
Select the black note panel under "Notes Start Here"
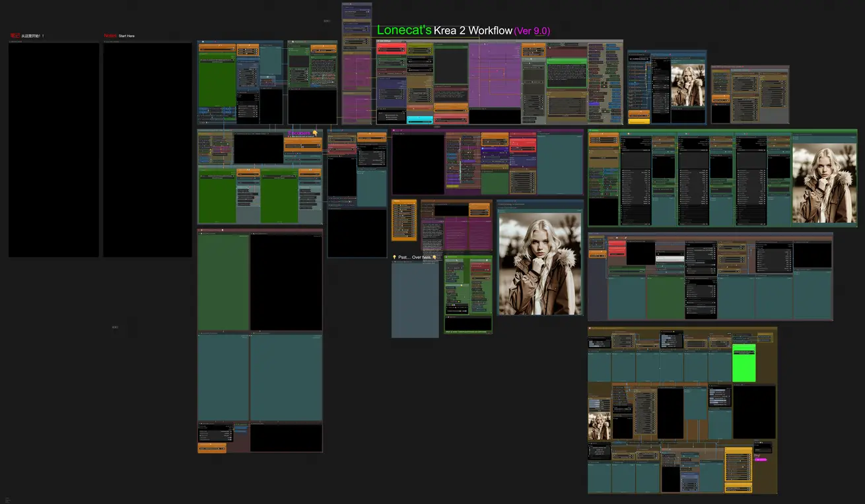coord(147,150)
